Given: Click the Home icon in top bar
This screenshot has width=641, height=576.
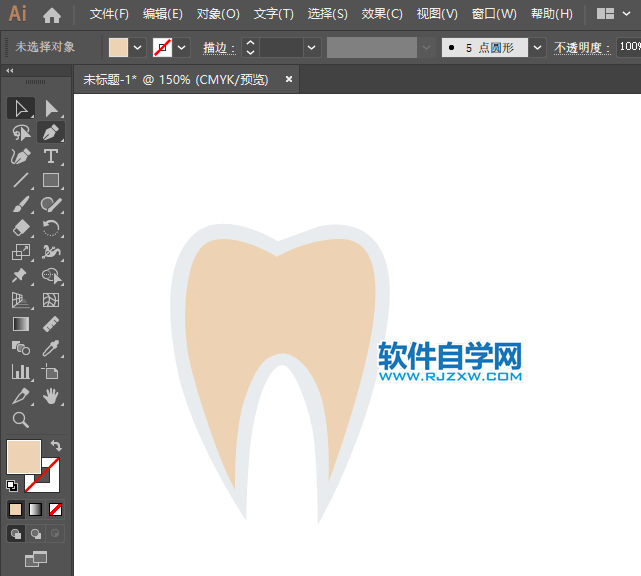Looking at the screenshot, I should [x=52, y=15].
